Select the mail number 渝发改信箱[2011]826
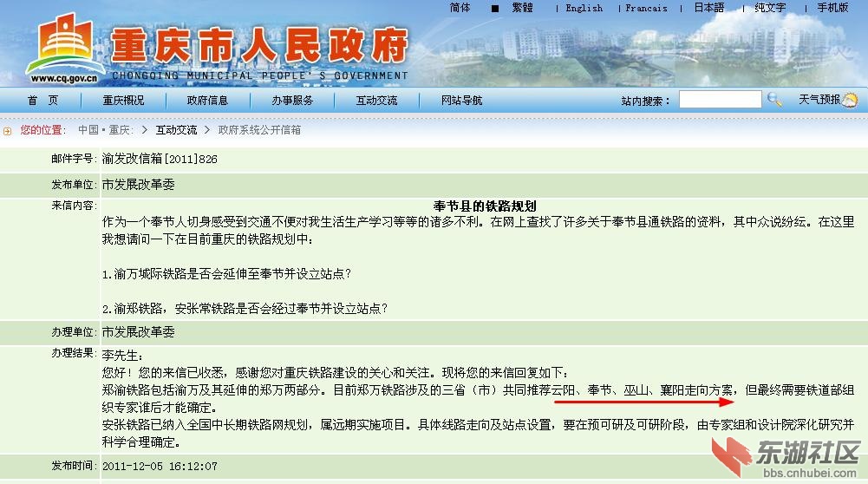This screenshot has height=484, width=868. pyautogui.click(x=160, y=160)
